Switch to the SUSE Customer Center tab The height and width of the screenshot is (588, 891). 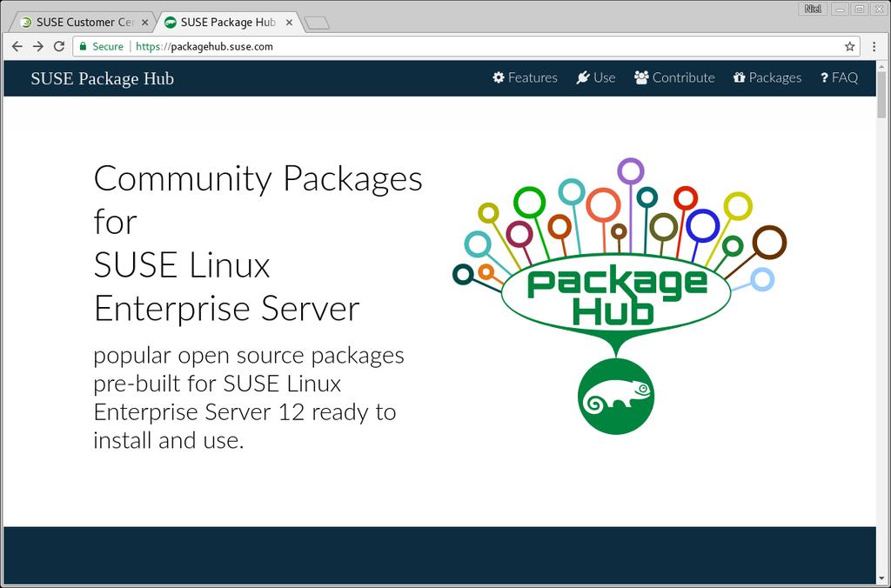point(84,23)
